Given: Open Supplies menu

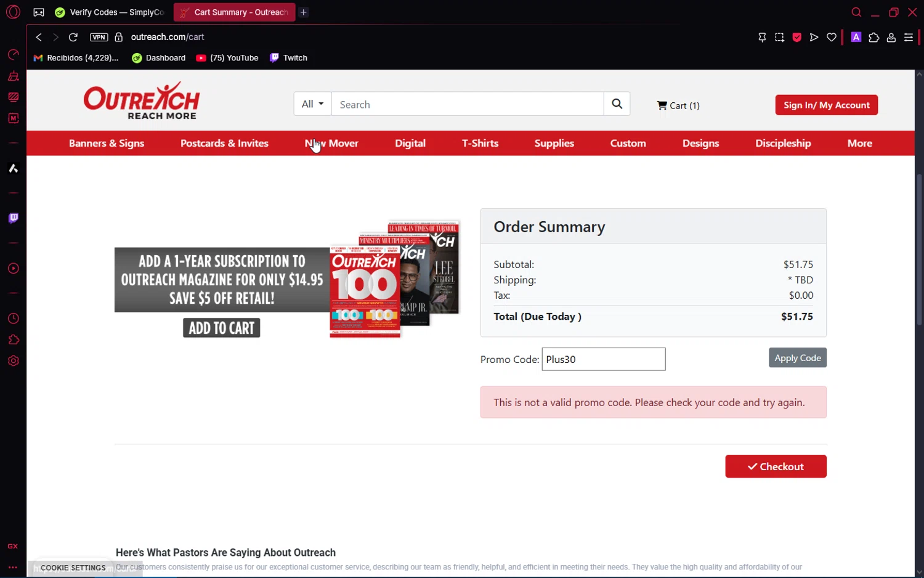Looking at the screenshot, I should (554, 143).
